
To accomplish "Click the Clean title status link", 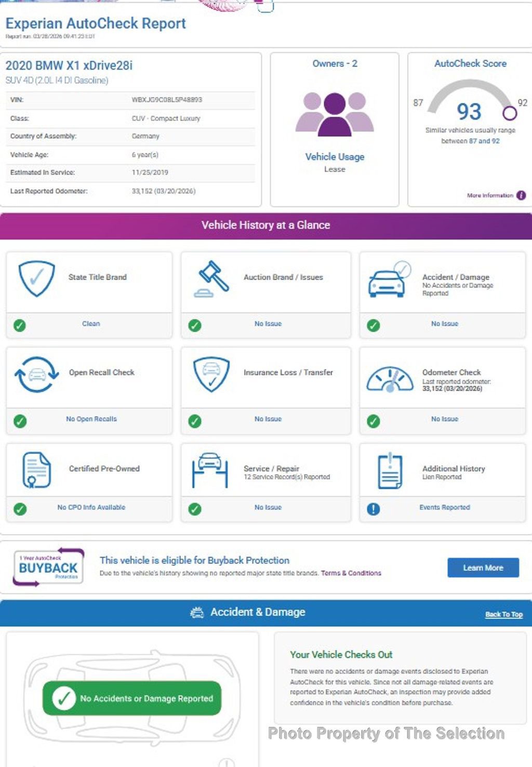I will tap(90, 324).
